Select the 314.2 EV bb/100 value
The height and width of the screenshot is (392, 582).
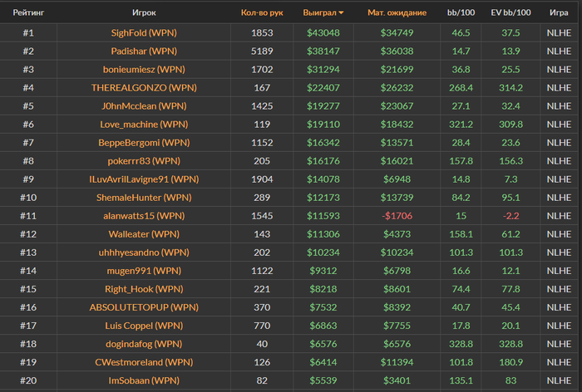pyautogui.click(x=510, y=87)
